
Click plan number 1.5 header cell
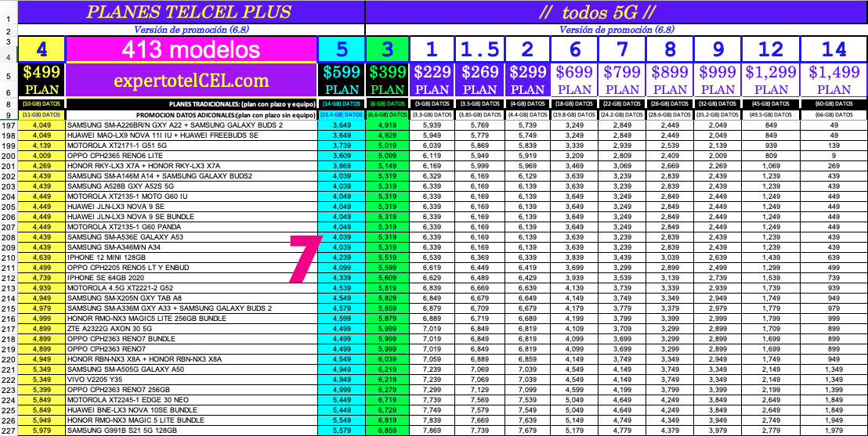pyautogui.click(x=479, y=50)
